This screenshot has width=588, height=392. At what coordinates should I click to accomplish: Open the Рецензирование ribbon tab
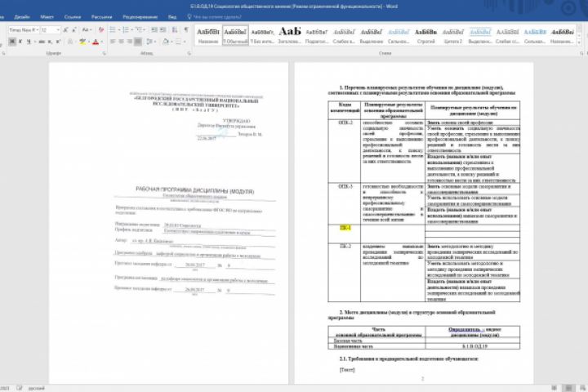pos(140,17)
